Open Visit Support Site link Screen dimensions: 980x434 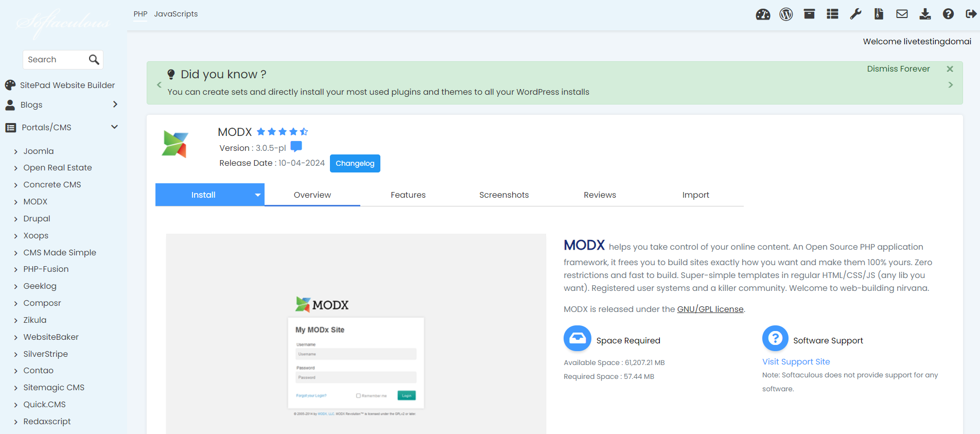[796, 361]
